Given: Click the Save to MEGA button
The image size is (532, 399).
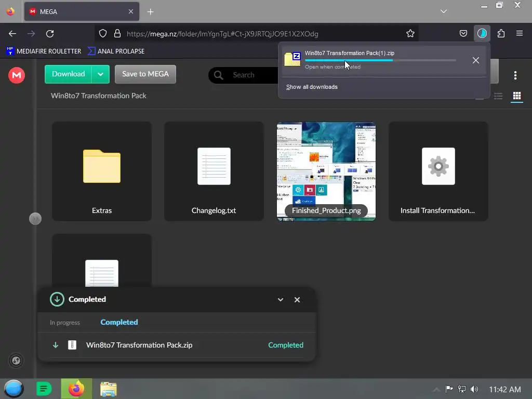Looking at the screenshot, I should coord(145,74).
